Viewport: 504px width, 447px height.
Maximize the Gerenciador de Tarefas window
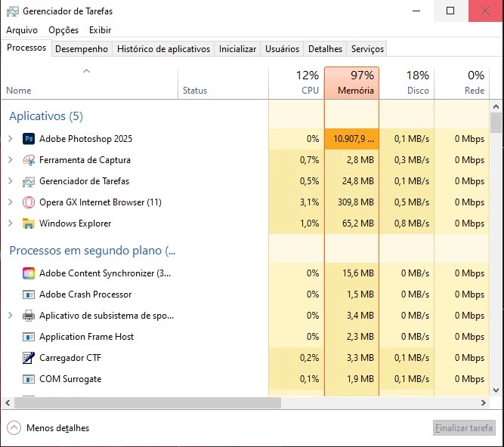450,11
